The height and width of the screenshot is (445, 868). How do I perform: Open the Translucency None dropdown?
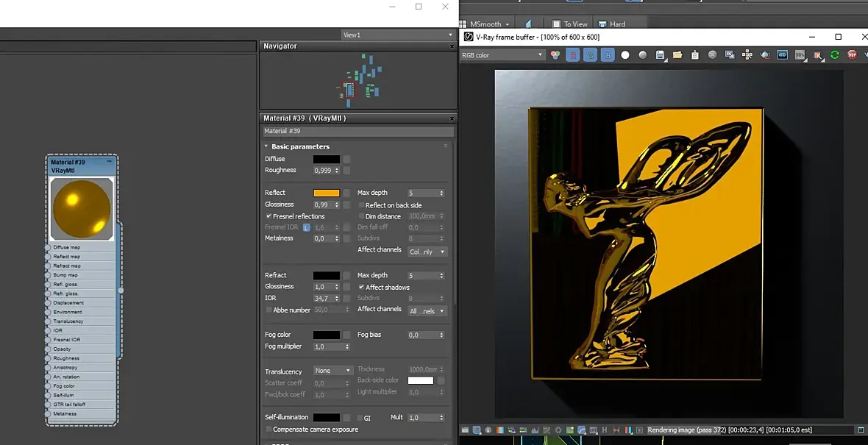[x=332, y=370]
